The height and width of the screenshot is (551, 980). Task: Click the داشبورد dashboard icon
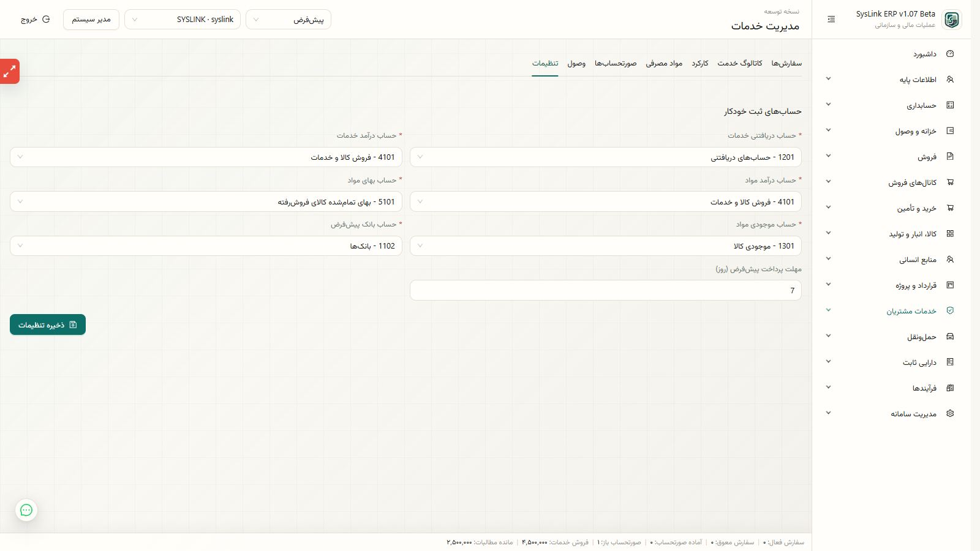tap(950, 54)
